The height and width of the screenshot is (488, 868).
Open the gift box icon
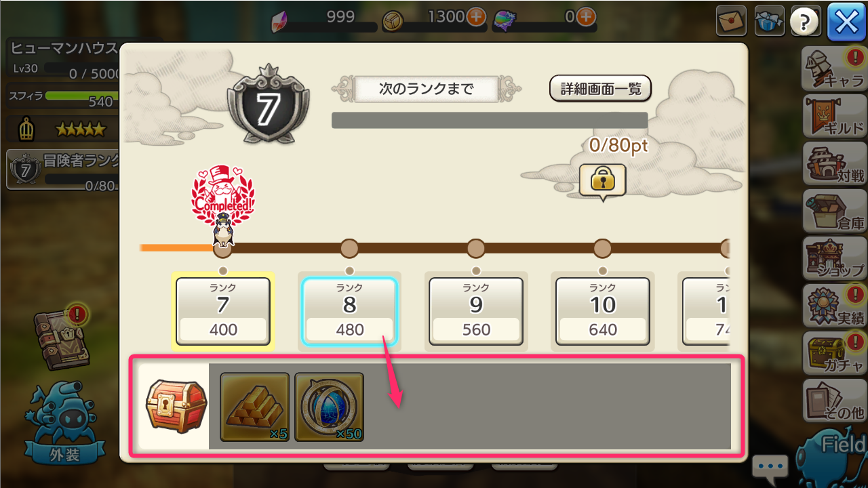click(769, 21)
